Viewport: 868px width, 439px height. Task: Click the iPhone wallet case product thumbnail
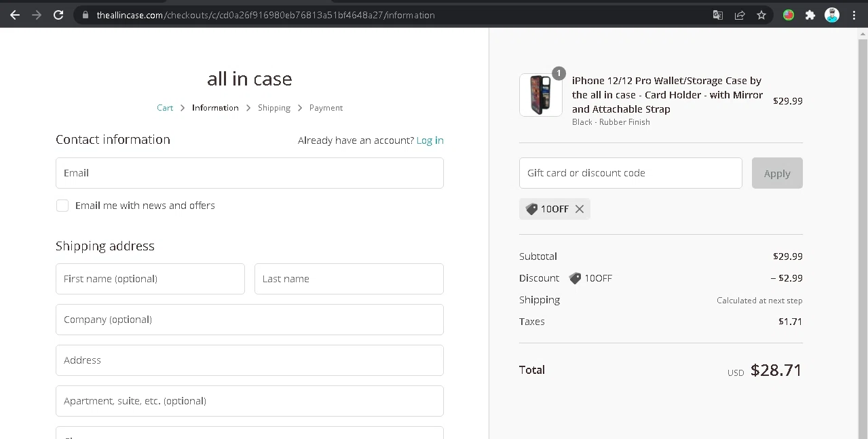pyautogui.click(x=541, y=95)
